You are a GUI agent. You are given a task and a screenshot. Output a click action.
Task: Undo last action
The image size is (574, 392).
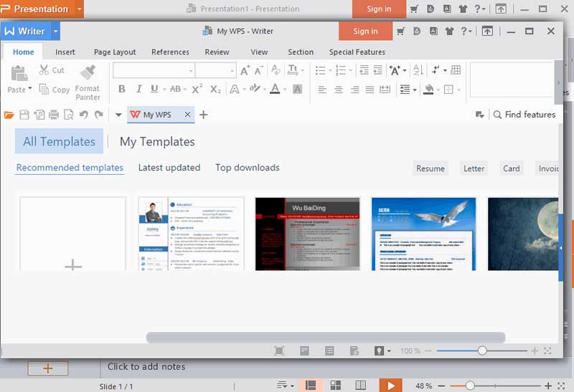point(84,115)
